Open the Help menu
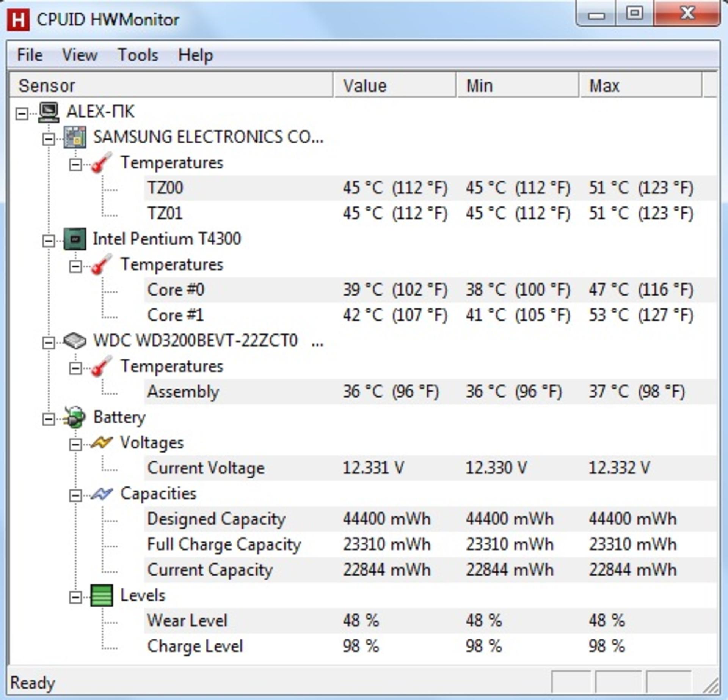The width and height of the screenshot is (728, 700). tap(196, 55)
